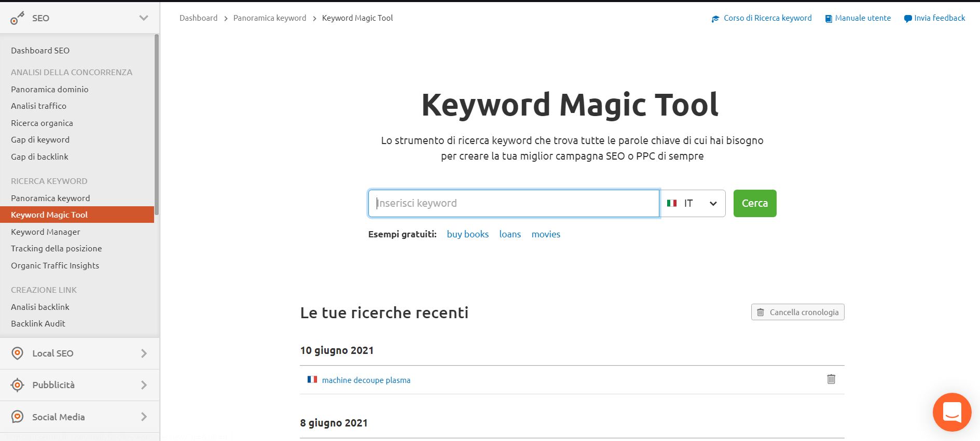Open Backlink Audit
The height and width of the screenshot is (441, 980).
(38, 323)
